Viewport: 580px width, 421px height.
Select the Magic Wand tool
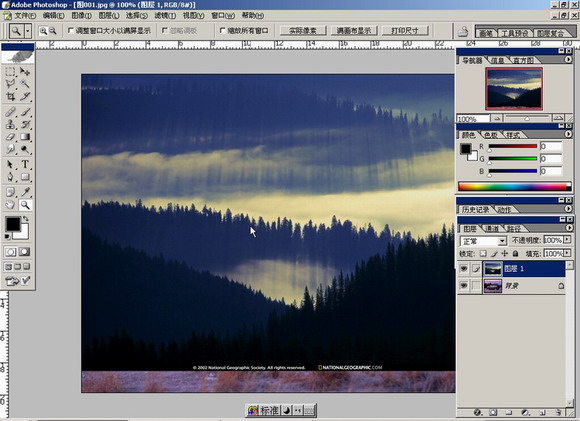[x=25, y=84]
